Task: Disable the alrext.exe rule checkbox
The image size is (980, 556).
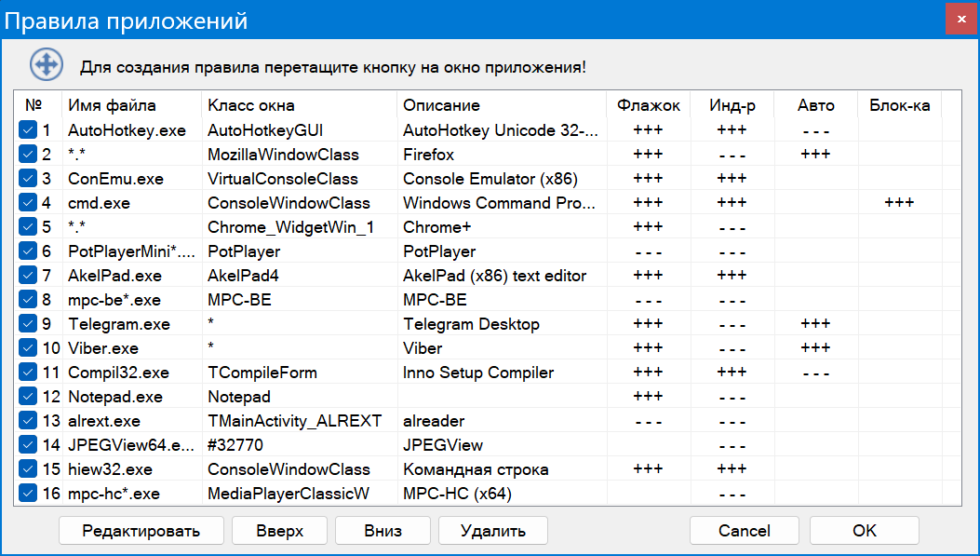Action: click(28, 420)
